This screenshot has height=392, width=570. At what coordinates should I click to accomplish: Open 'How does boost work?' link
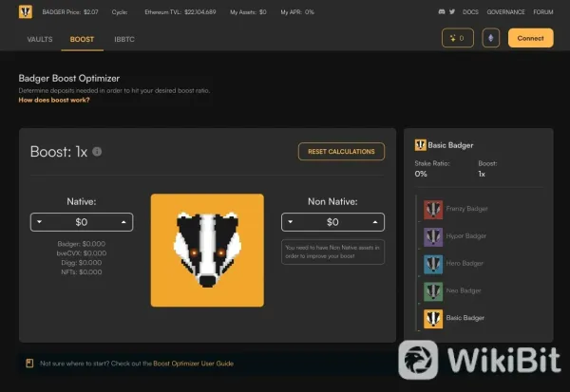[x=54, y=100]
